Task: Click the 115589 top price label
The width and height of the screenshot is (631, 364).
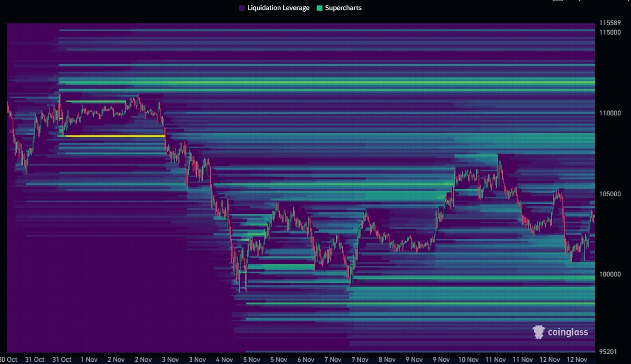Action: pyautogui.click(x=610, y=23)
